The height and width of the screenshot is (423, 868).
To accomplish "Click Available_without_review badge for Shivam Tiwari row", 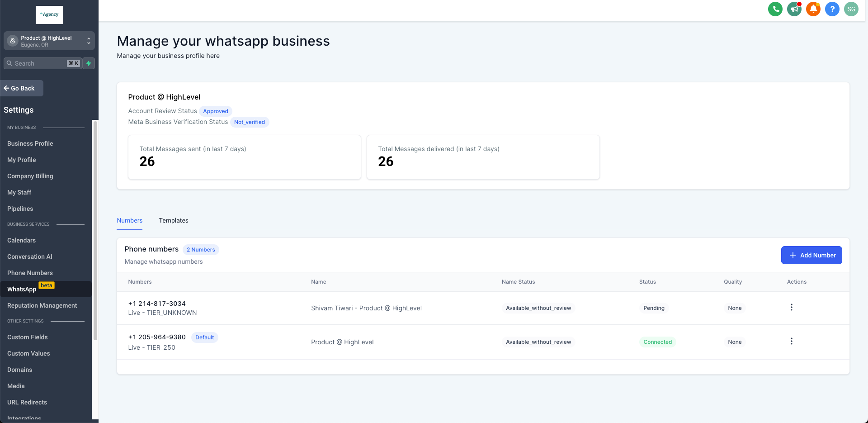I will 538,308.
